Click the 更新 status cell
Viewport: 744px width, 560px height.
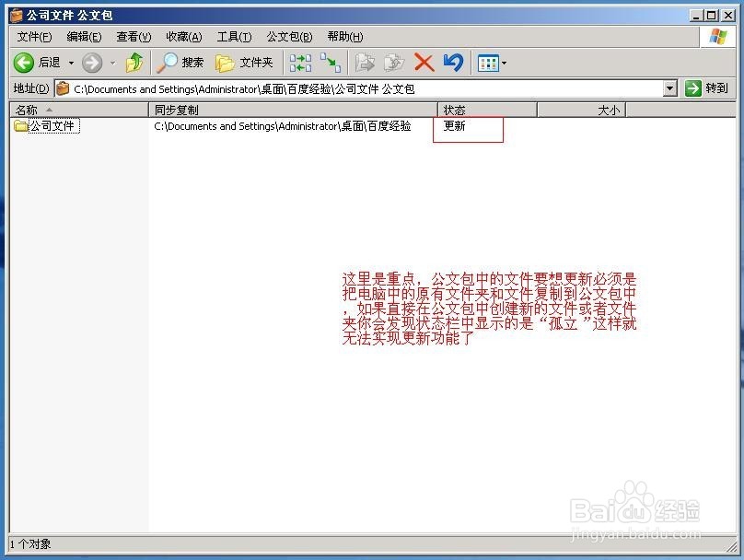[x=454, y=126]
